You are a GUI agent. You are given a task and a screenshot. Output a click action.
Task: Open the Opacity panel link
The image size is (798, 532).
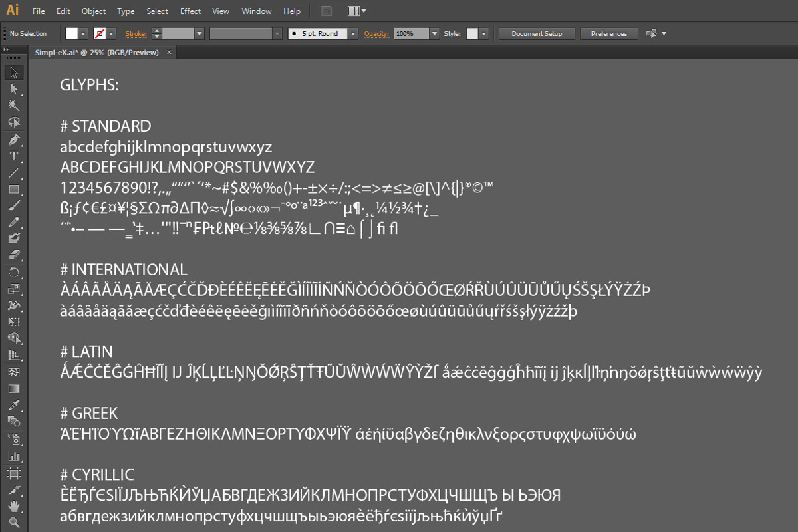pyautogui.click(x=376, y=33)
